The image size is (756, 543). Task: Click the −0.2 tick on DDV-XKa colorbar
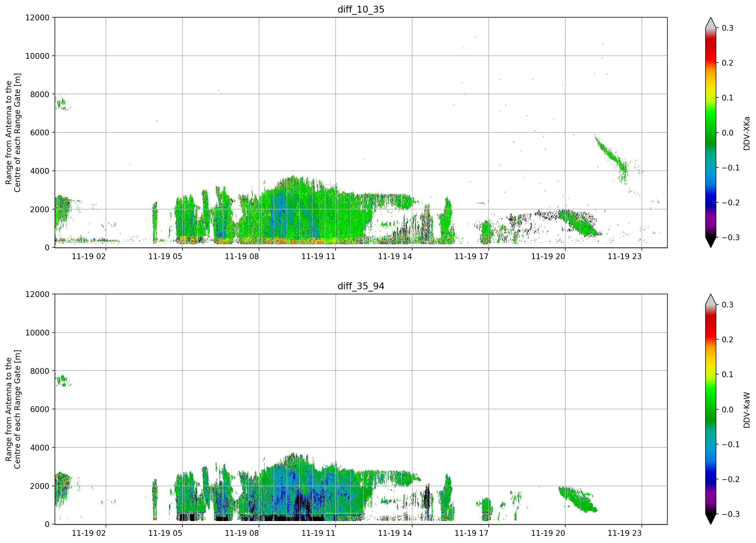(x=731, y=202)
